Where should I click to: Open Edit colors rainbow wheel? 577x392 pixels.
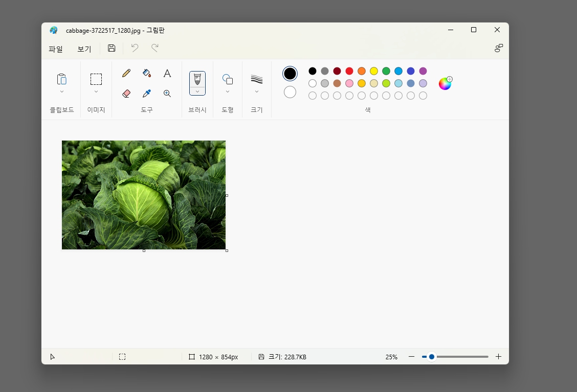(x=445, y=83)
